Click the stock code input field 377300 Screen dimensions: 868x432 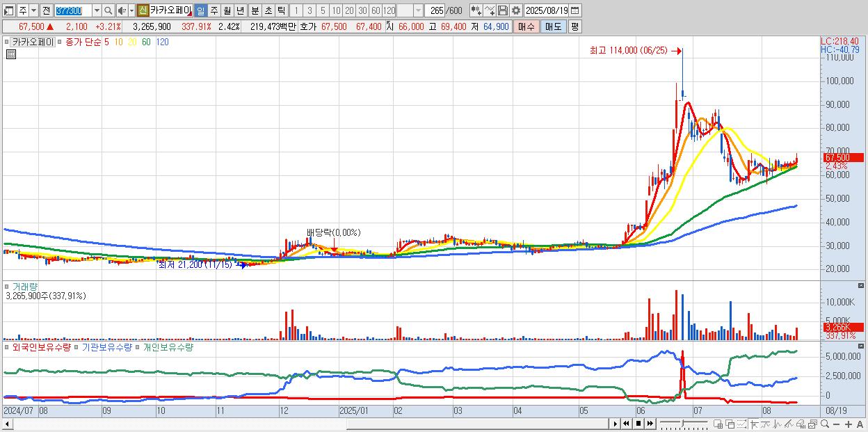(74, 10)
